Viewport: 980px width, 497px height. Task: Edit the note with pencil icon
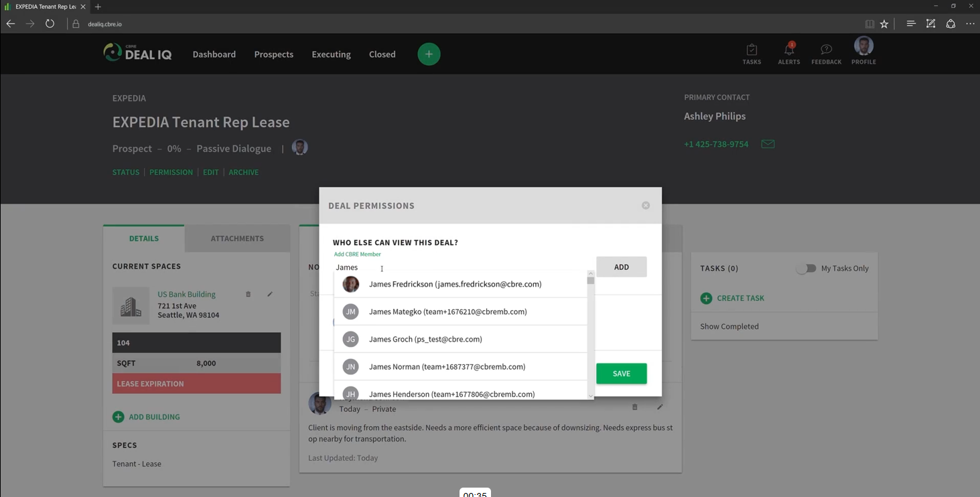pos(660,407)
